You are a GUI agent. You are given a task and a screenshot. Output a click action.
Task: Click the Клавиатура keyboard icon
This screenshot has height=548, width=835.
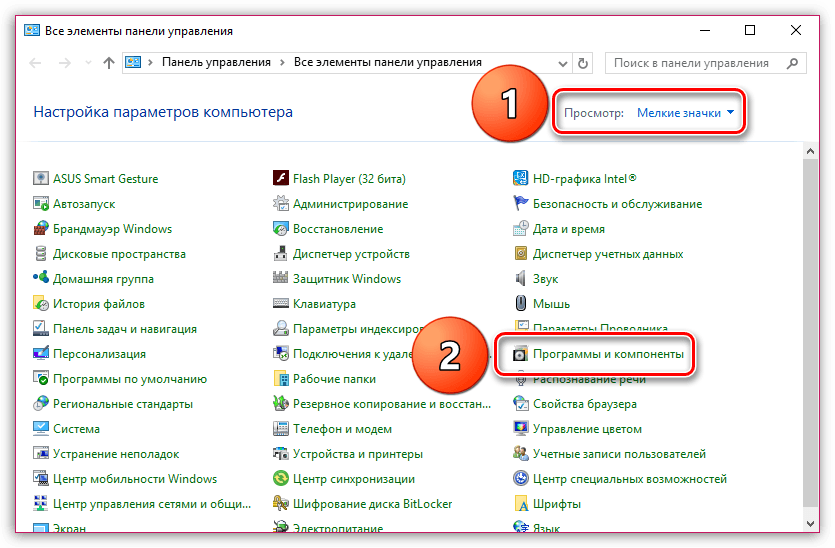pos(281,304)
